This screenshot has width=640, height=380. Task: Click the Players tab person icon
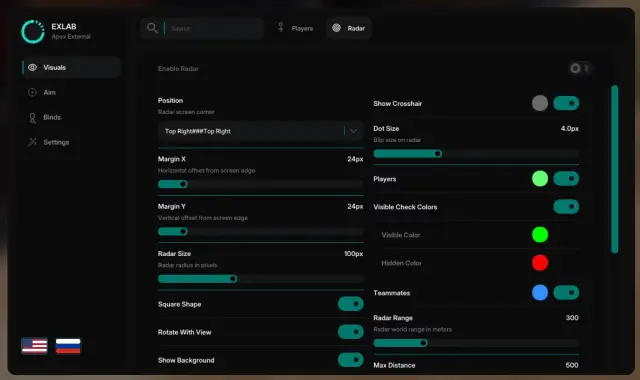coord(281,27)
